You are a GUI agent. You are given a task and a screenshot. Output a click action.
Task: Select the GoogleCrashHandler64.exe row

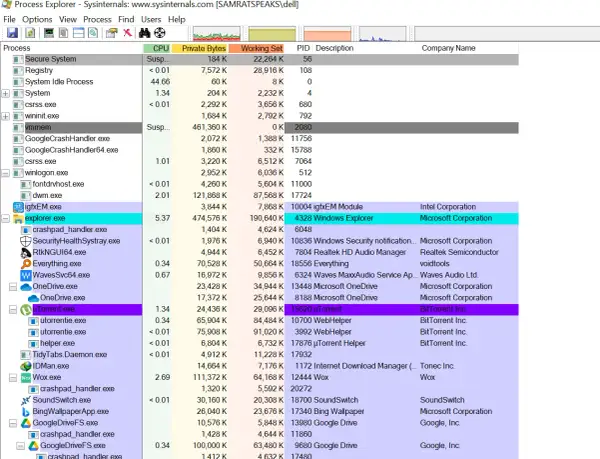[x=260, y=150]
